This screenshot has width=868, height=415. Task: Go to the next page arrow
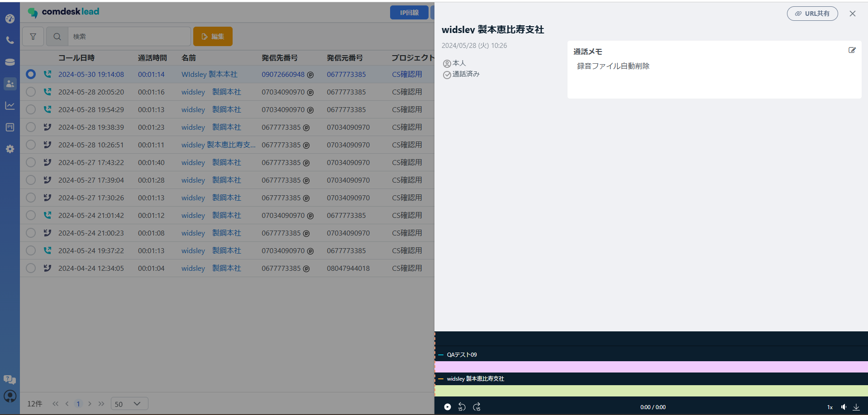tap(90, 404)
